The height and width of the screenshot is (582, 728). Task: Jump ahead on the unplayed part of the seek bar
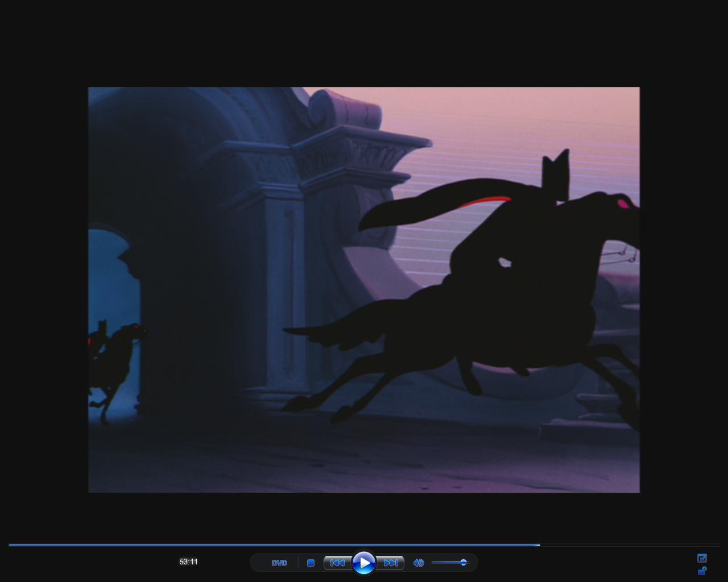coord(626,545)
